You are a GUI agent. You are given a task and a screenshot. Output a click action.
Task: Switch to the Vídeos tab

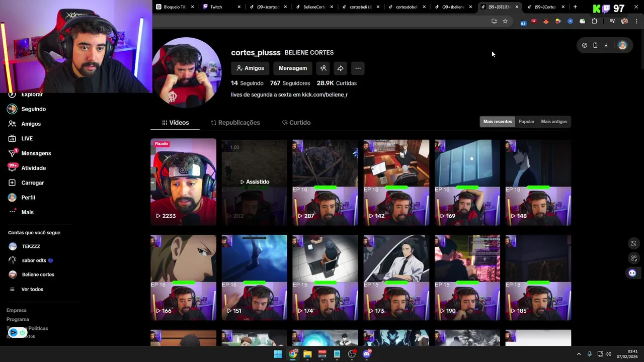pos(175,123)
